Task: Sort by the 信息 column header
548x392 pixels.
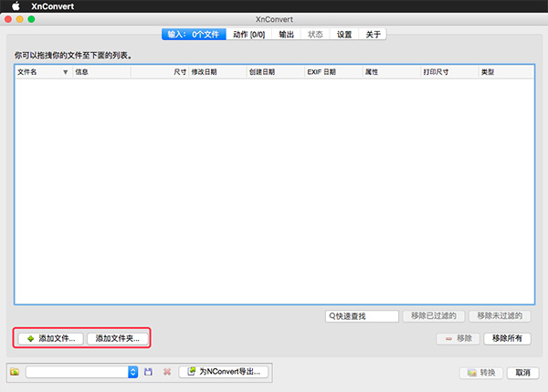Action: (x=101, y=72)
